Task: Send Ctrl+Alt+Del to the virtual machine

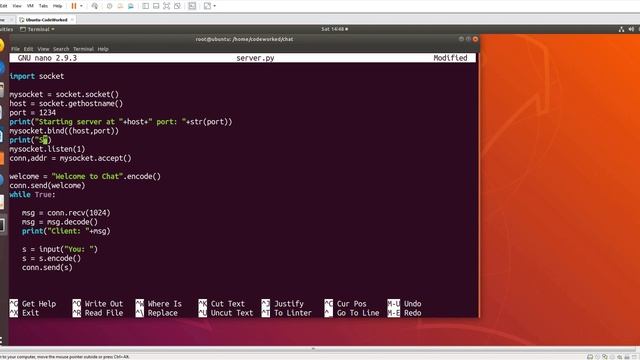Action: pyautogui.click(x=95, y=6)
